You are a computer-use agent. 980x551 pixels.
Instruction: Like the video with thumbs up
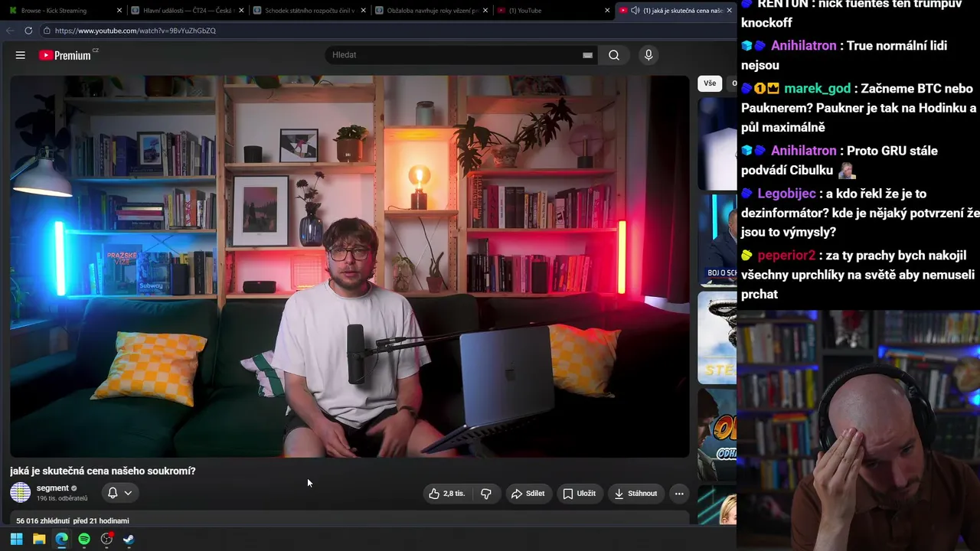pyautogui.click(x=446, y=494)
